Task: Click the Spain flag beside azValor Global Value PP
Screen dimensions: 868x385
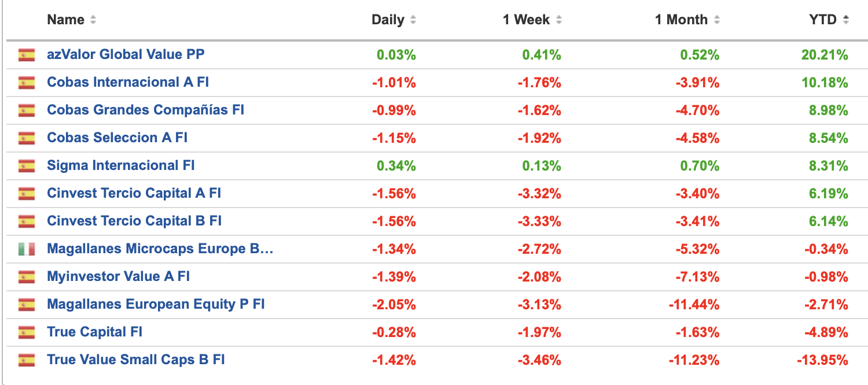Action: coord(26,55)
